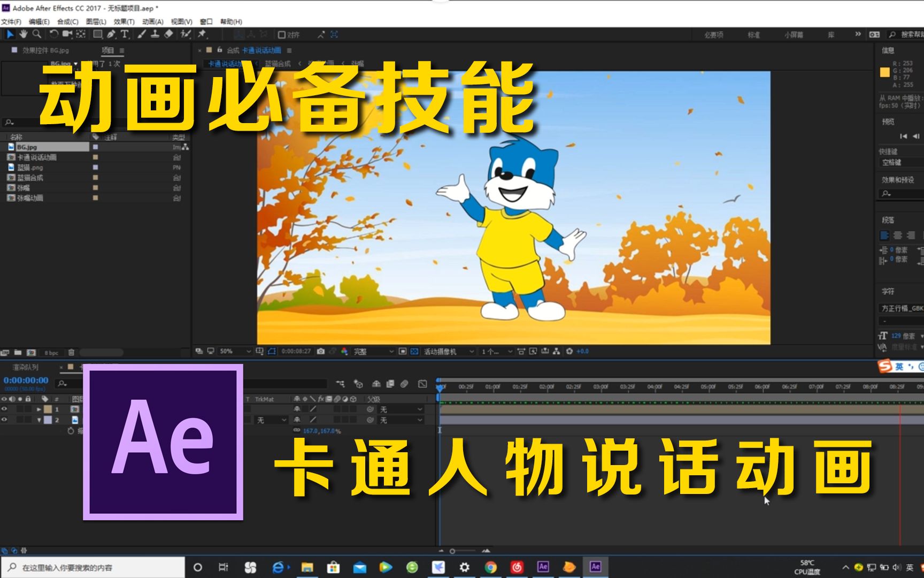Enable frame blending for timeline
Viewport: 924px width, 578px height.
pos(390,384)
